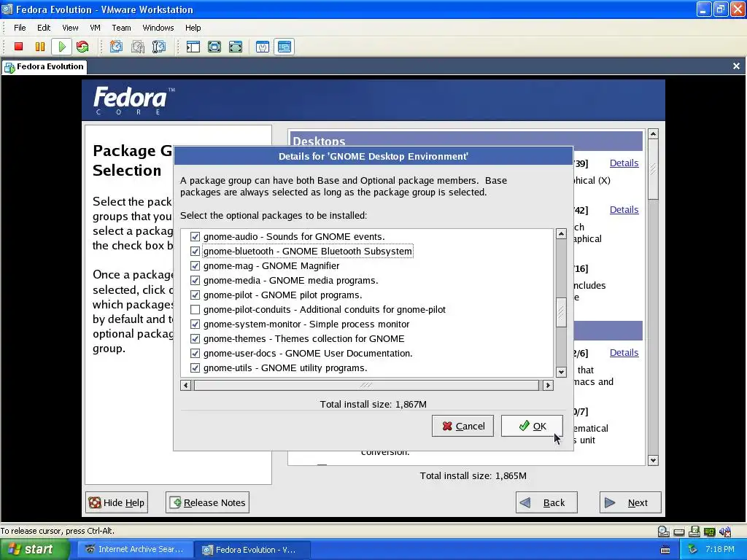Click the floppy drive device status icon
The image size is (747, 560).
694,532
